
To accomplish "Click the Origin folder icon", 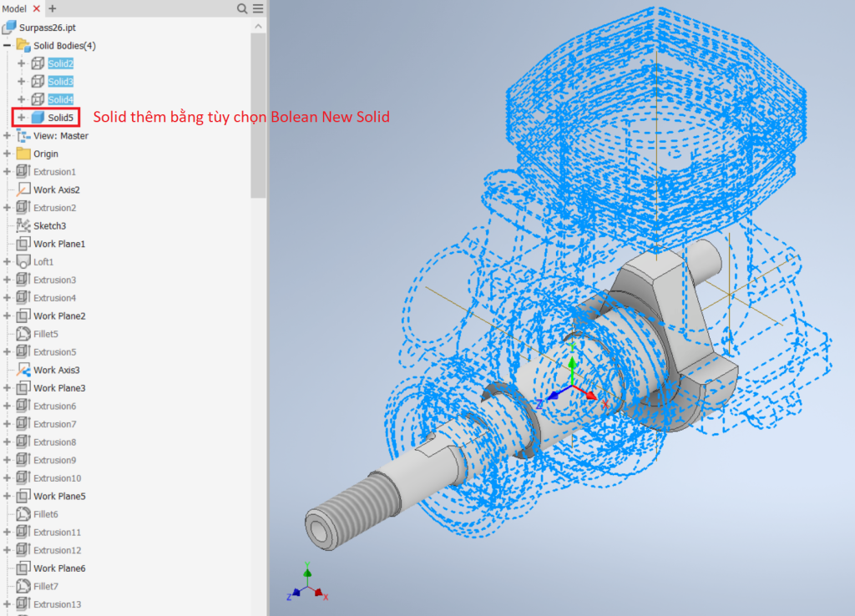I will (x=23, y=154).
